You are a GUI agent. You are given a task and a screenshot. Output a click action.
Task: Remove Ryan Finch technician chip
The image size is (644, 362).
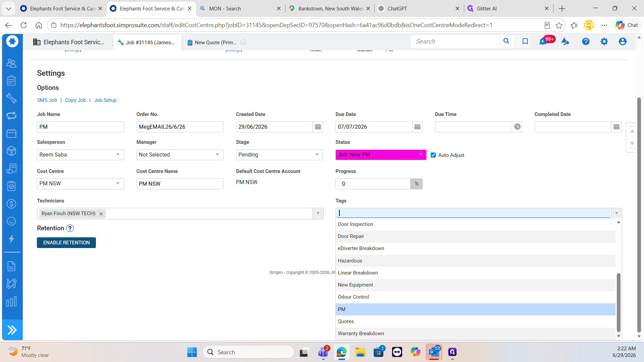point(101,214)
